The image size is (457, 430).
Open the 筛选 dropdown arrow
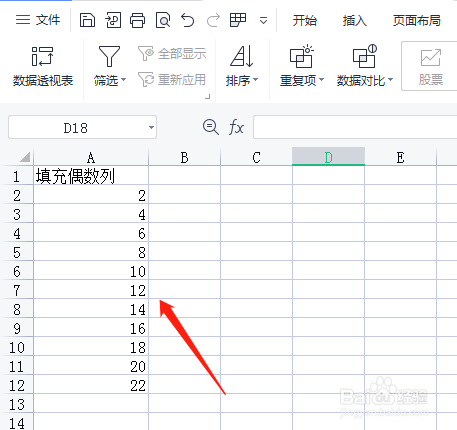[124, 80]
